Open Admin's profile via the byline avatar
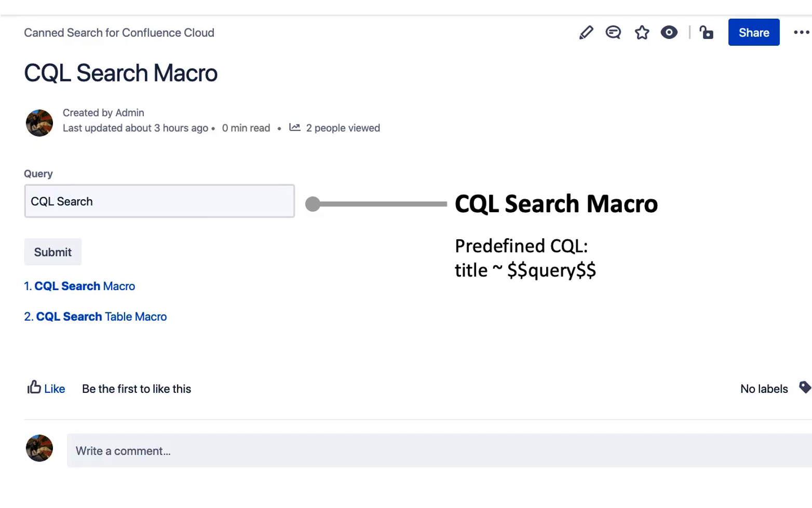Image resolution: width=812 pixels, height=508 pixels. 39,123
